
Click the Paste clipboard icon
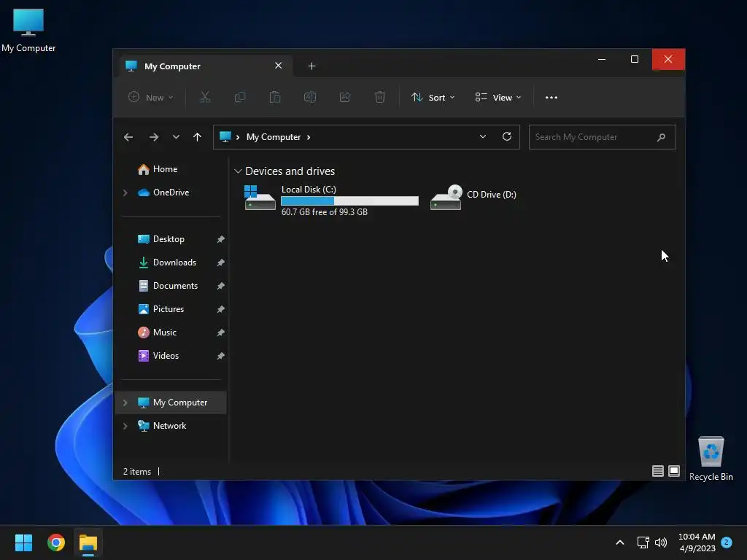coord(275,97)
